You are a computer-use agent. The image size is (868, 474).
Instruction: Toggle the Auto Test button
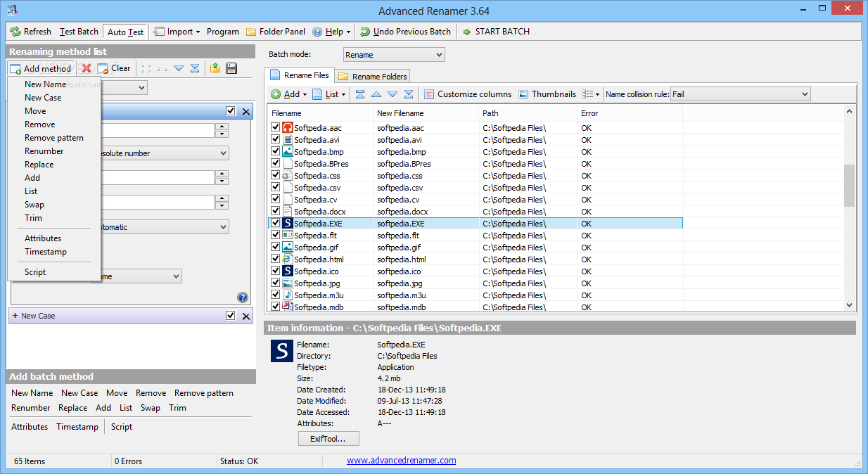[125, 32]
